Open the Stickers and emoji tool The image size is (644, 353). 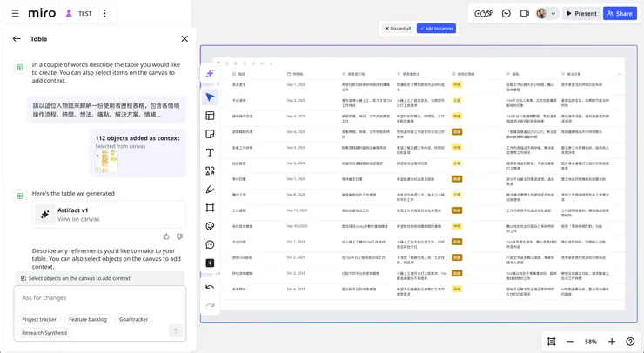point(210,226)
